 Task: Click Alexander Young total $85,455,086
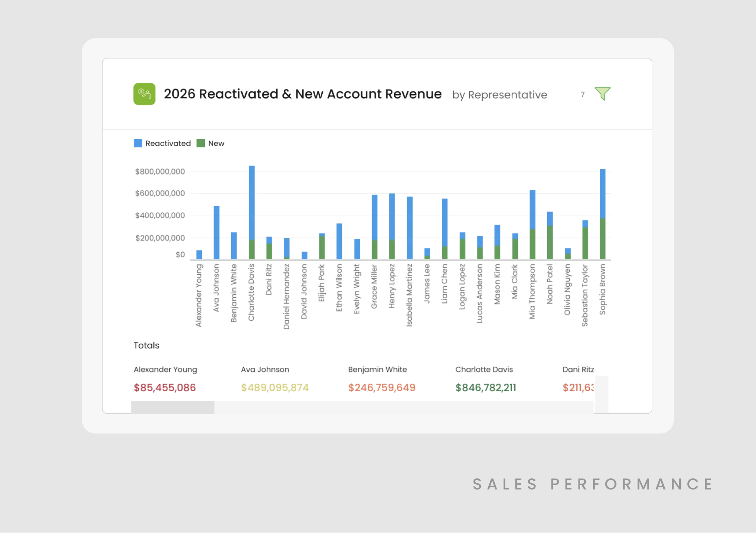pos(165,388)
